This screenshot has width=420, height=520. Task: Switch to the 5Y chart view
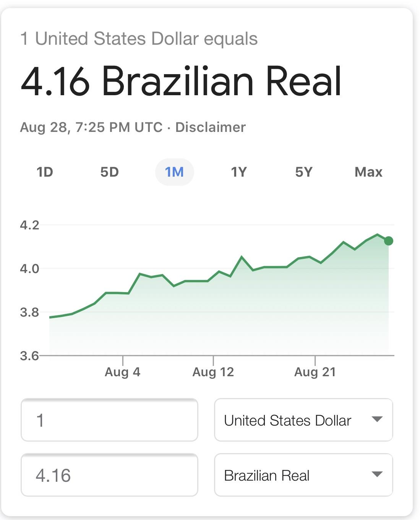tap(304, 172)
